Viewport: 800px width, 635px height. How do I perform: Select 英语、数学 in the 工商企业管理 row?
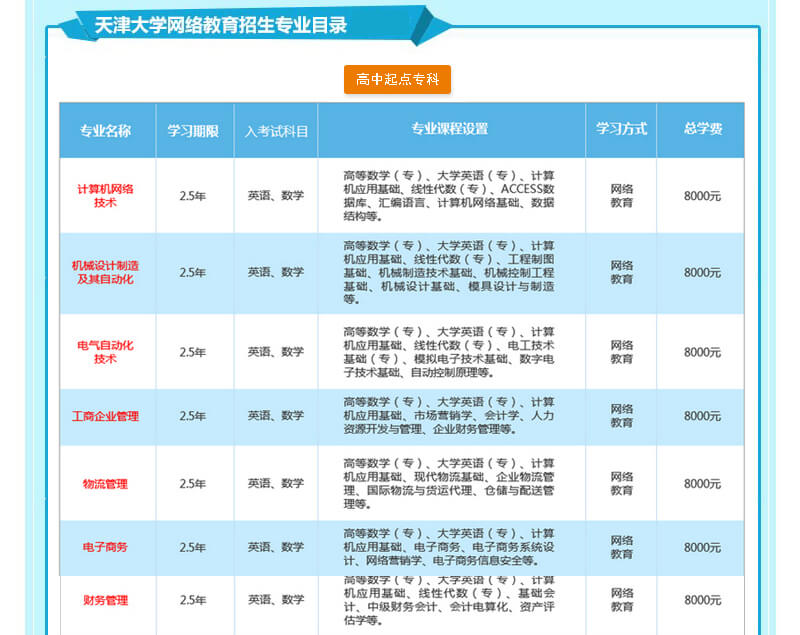tap(276, 416)
